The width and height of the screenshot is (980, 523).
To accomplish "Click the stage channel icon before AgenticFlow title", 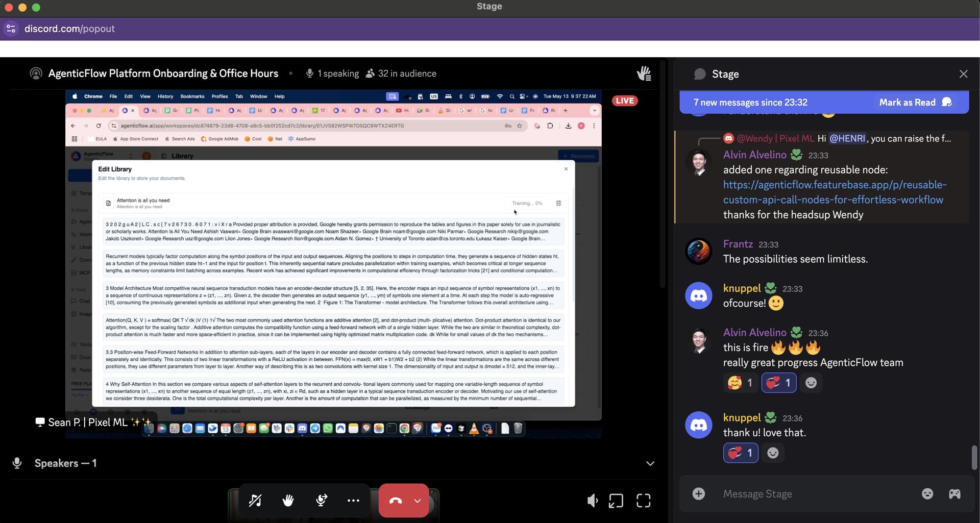I will point(36,73).
